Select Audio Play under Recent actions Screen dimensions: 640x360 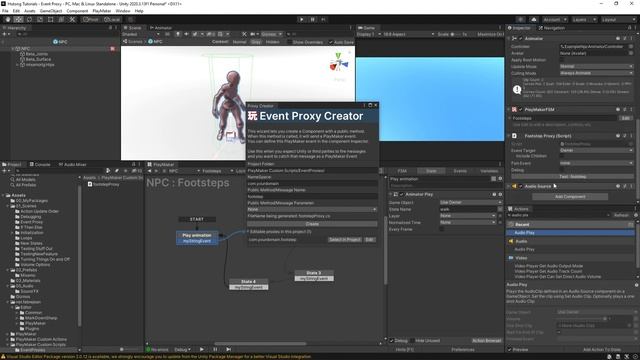[570, 233]
